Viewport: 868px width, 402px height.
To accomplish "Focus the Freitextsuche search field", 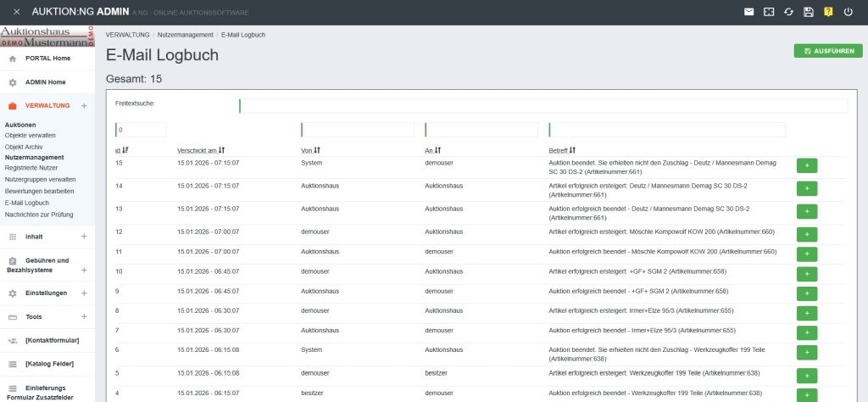I will pyautogui.click(x=543, y=106).
